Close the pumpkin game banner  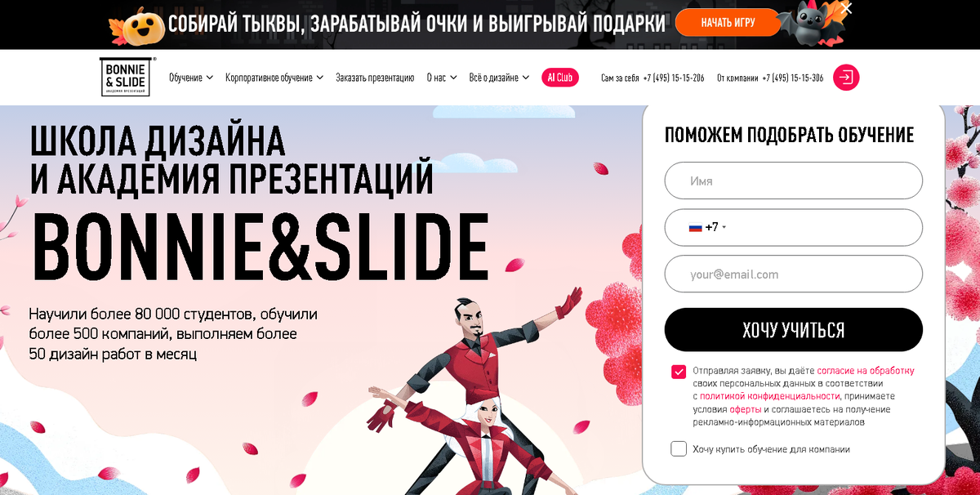point(847,9)
